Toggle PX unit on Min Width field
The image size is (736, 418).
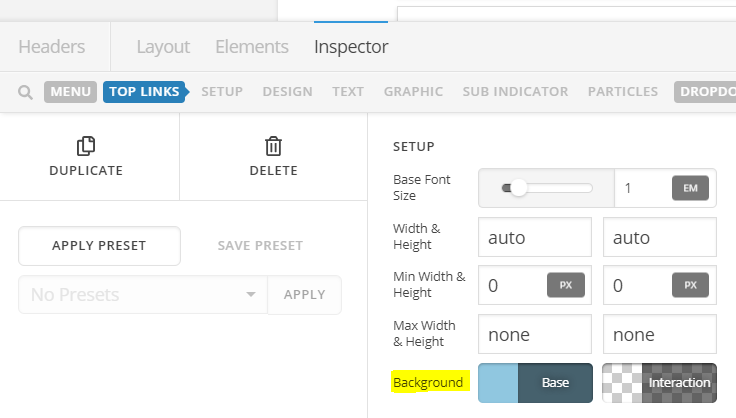[565, 285]
